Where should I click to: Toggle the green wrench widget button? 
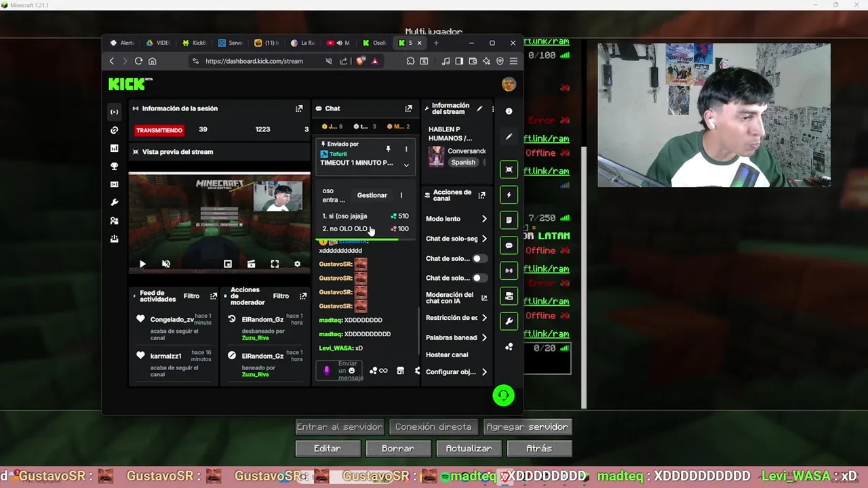pyautogui.click(x=509, y=321)
